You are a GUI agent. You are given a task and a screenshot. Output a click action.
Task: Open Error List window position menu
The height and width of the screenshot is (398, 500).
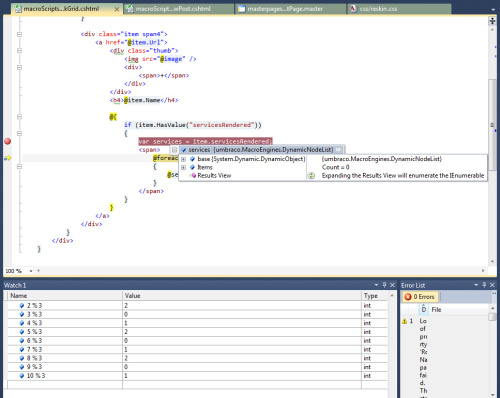[x=476, y=285]
